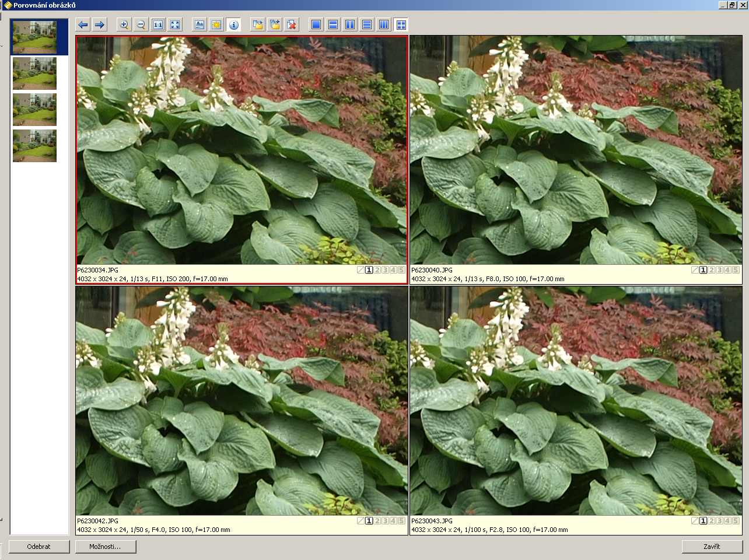Click the previous image left arrow

(x=83, y=24)
